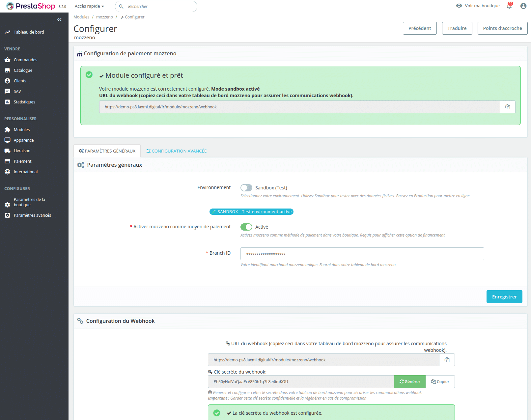
Task: Toggle Voir ma boutique with the eye icon
Action: [459, 6]
